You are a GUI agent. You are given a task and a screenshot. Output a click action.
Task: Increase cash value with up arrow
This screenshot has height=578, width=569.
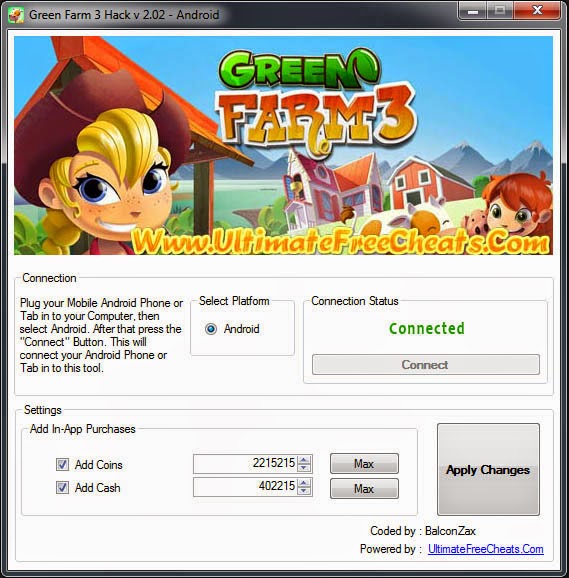pyautogui.click(x=304, y=483)
